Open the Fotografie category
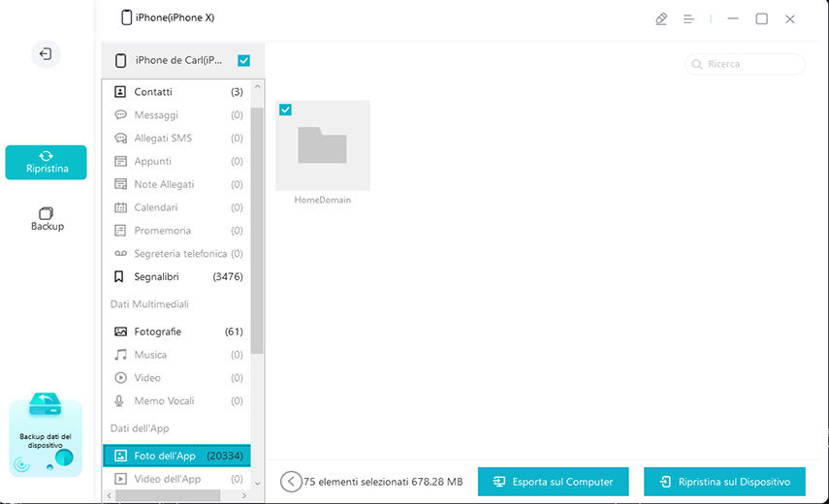 [157, 331]
